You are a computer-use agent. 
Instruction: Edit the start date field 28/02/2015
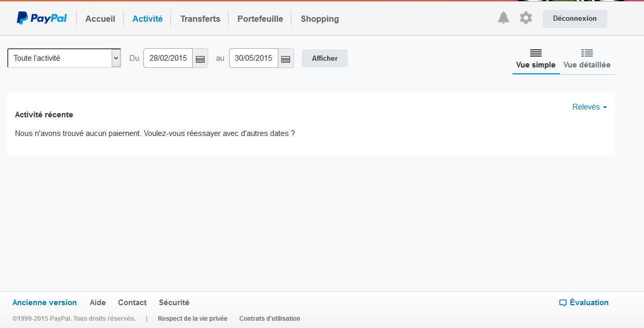tap(168, 58)
